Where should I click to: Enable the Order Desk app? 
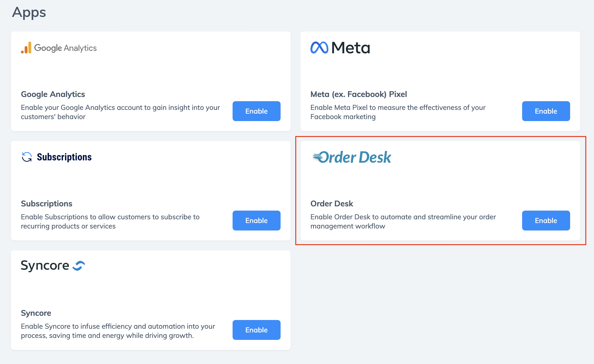546,221
